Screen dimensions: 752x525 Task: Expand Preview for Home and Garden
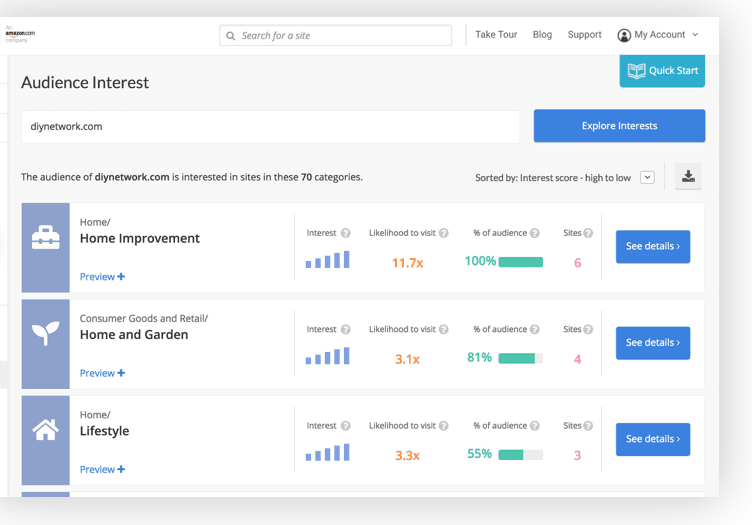point(102,373)
